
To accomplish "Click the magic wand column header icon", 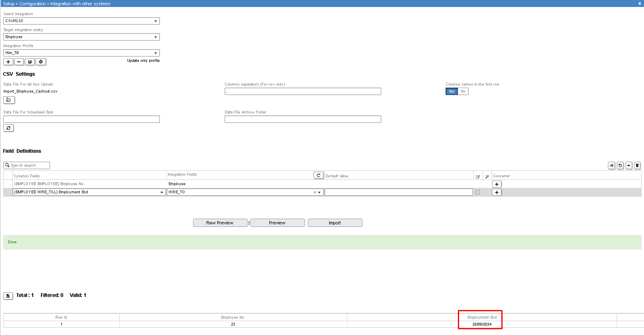I will [487, 177].
